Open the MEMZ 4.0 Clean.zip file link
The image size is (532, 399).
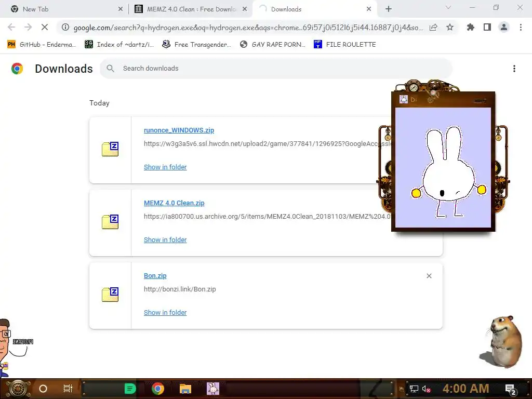[x=174, y=203]
